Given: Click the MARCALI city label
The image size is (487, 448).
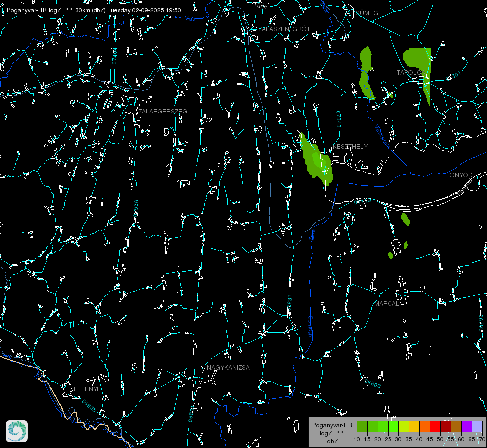Looking at the screenshot, I should (x=388, y=304).
